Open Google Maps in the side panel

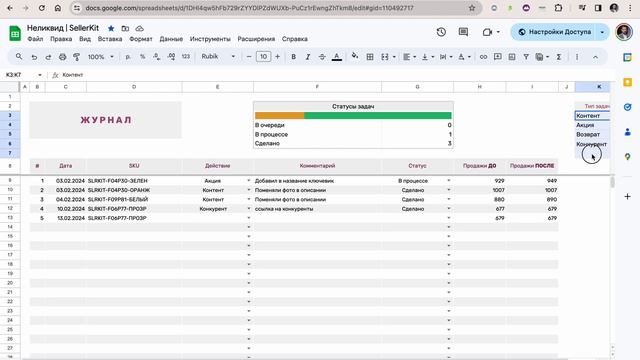628,157
